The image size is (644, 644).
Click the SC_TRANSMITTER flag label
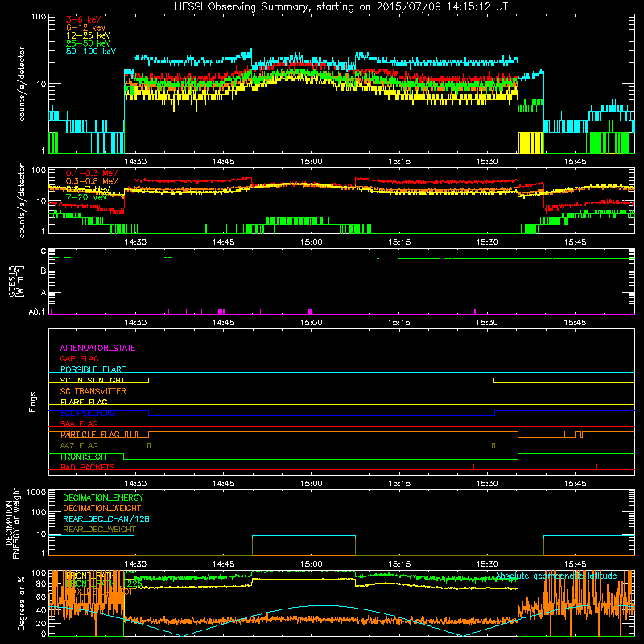(93, 391)
